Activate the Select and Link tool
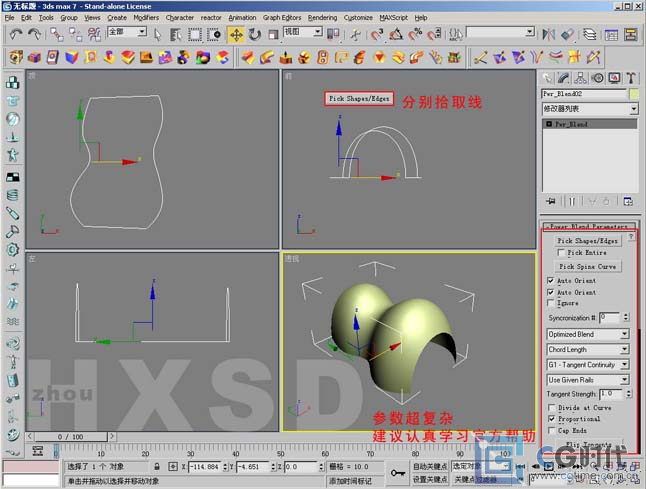Screen dimensions: 646x489 [x=56, y=35]
